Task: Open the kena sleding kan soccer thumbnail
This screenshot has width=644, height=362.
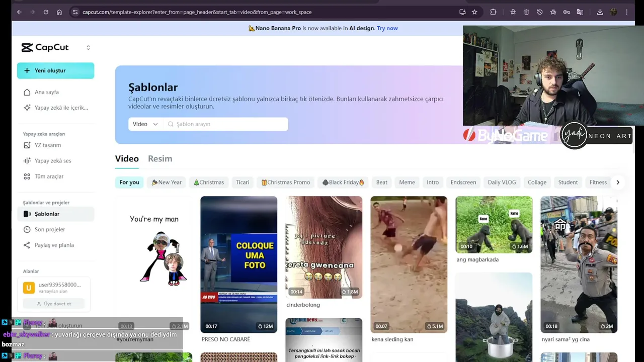Action: pyautogui.click(x=409, y=264)
